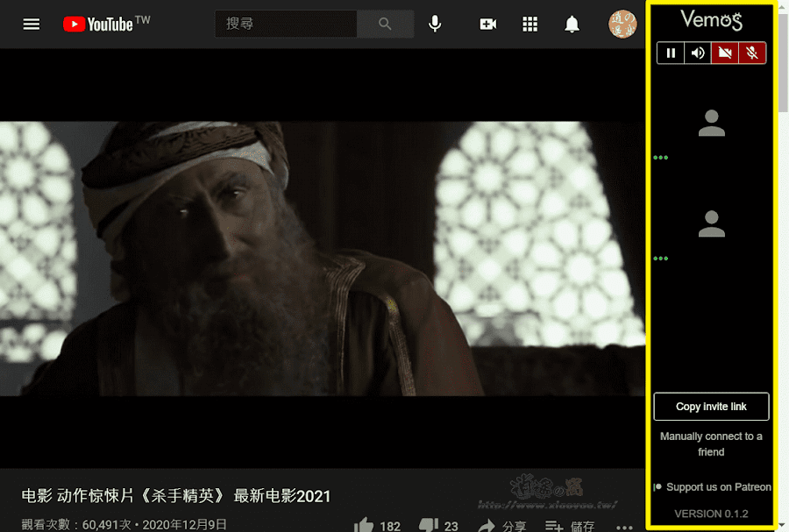Click the VERSION 0.1.2 text
Image resolution: width=789 pixels, height=532 pixels.
click(x=711, y=514)
